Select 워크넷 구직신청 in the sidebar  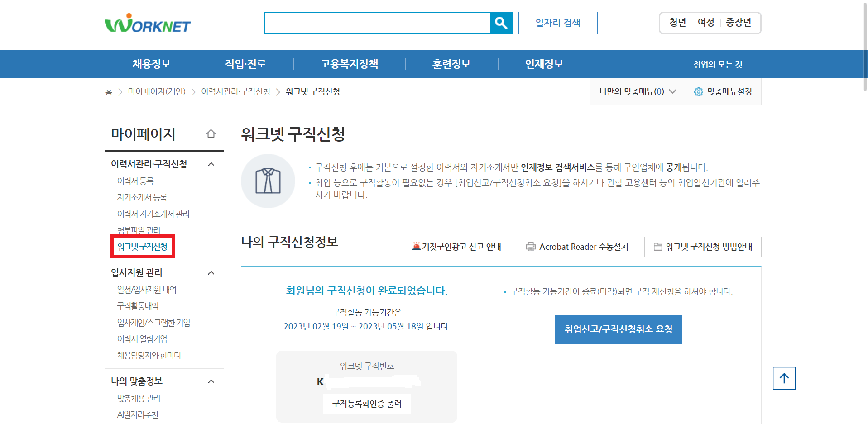point(142,247)
